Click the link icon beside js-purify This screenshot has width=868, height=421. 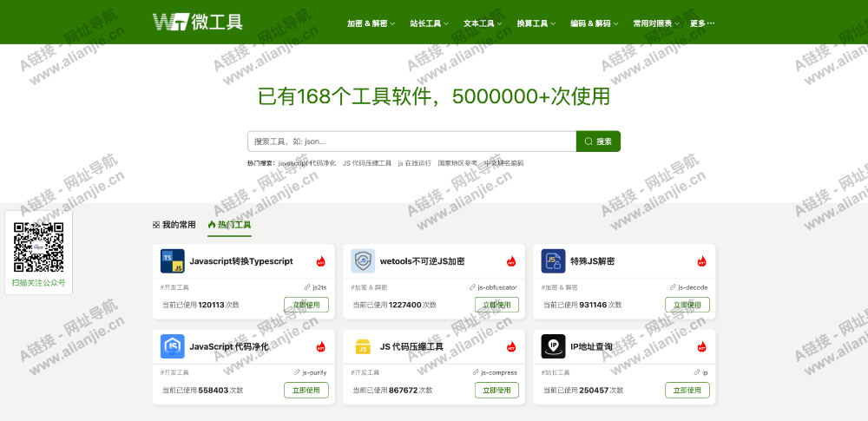point(297,372)
